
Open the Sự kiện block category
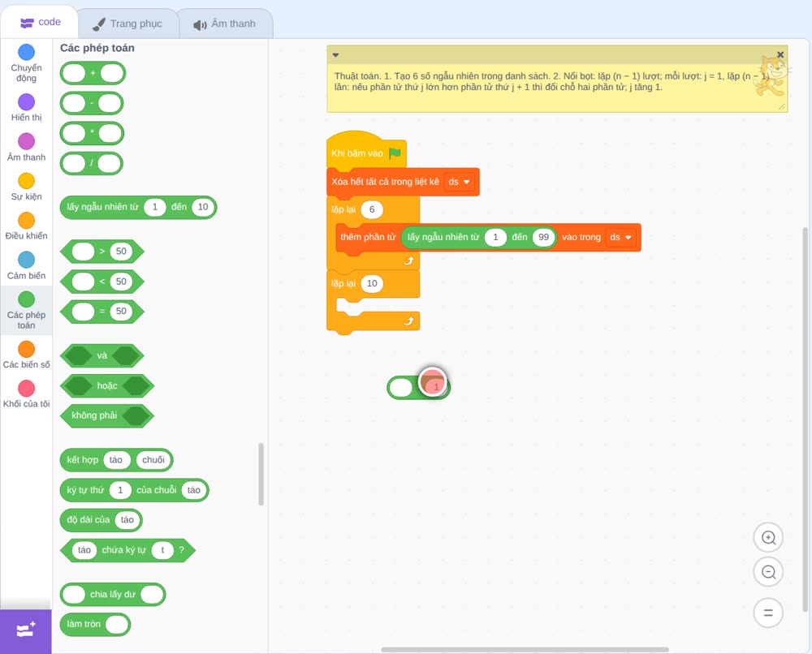point(26,187)
